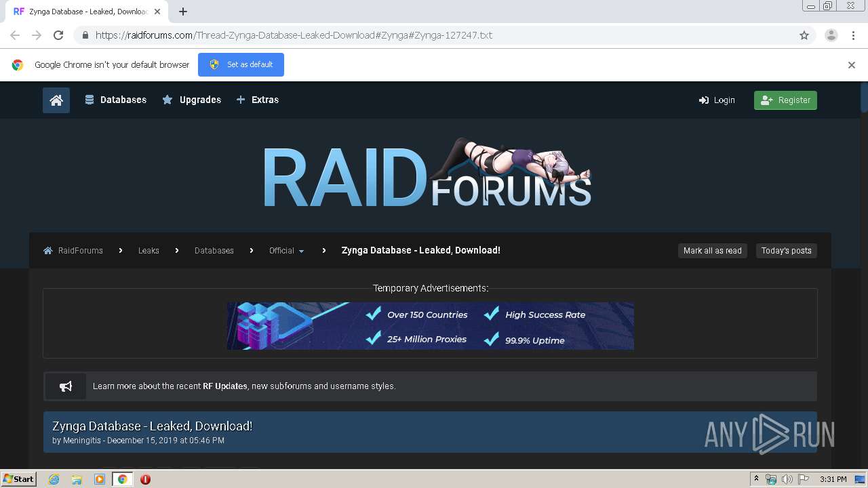Open the Upgrades menu item
This screenshot has width=868, height=488.
point(192,100)
